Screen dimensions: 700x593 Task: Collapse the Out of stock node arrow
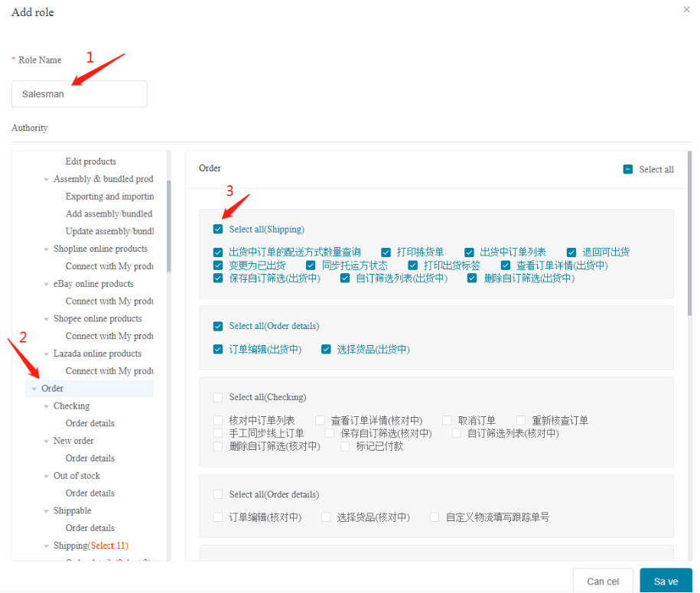[x=46, y=476]
